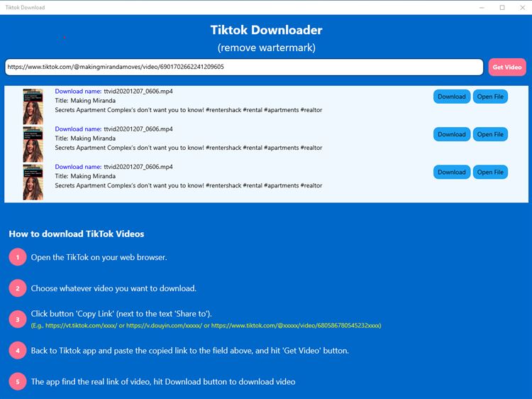Click the 'Tiktok Download' window title

coord(25,8)
